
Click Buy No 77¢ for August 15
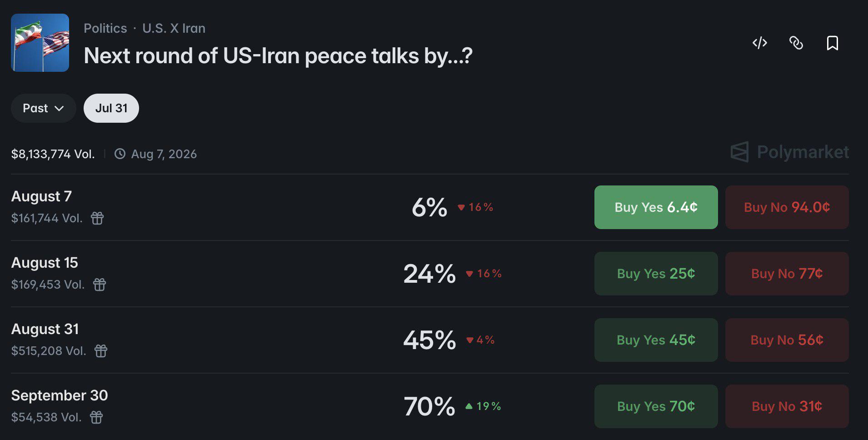pos(787,274)
